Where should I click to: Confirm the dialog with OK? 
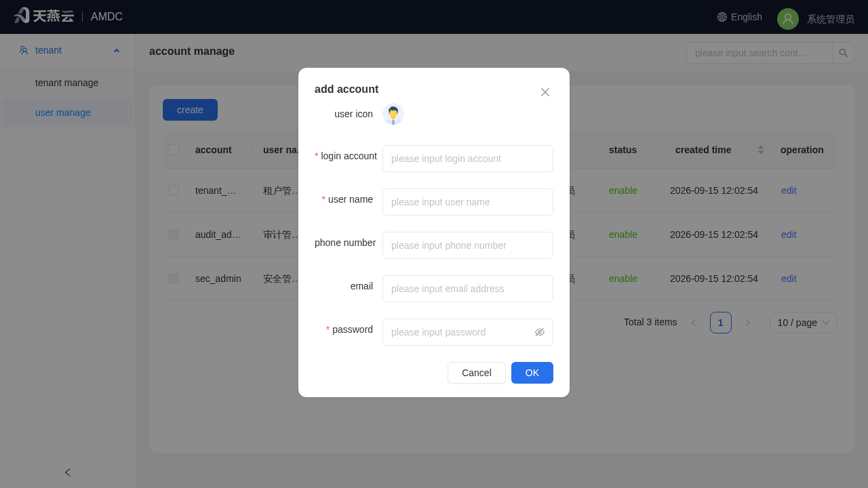point(532,373)
